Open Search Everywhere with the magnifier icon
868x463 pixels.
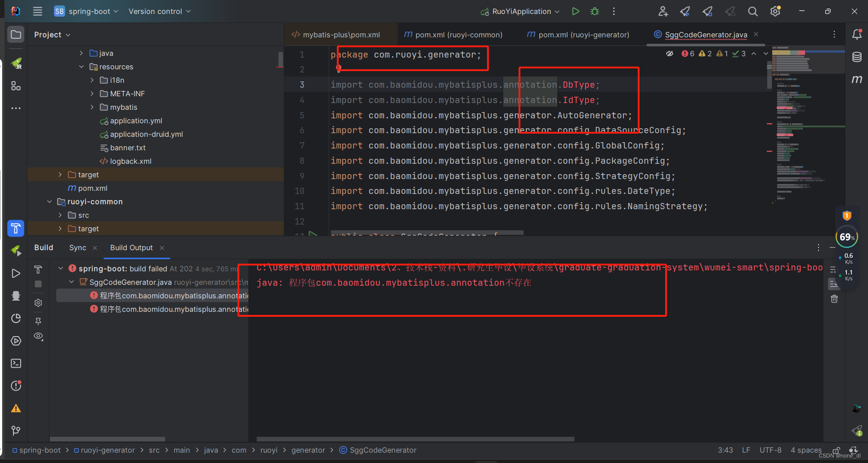coord(753,11)
